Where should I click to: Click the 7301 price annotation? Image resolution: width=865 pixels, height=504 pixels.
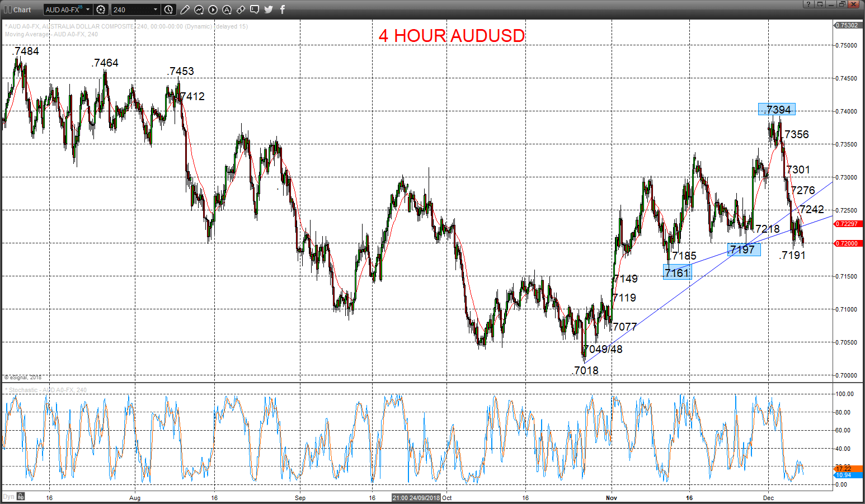pos(798,169)
